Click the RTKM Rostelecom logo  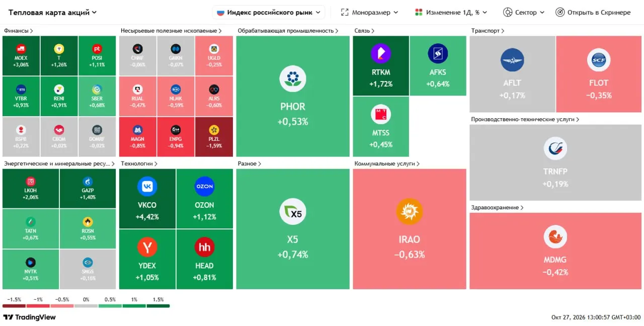[381, 54]
